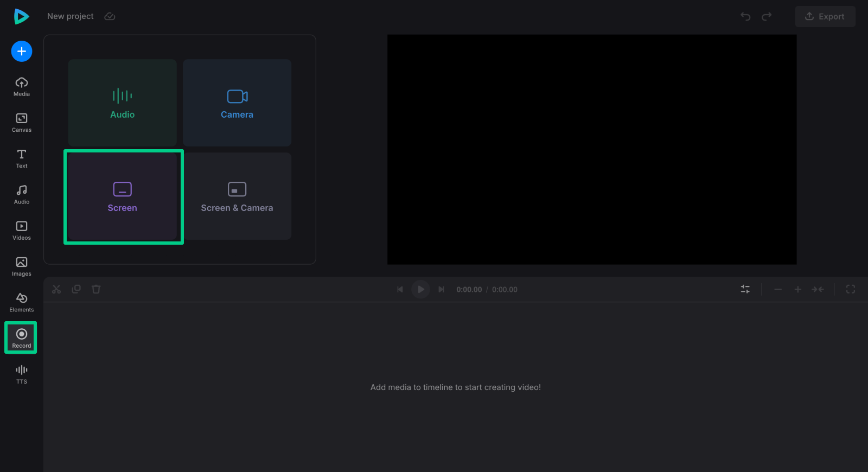The height and width of the screenshot is (472, 868).
Task: Open the Media upload panel
Action: (22, 86)
